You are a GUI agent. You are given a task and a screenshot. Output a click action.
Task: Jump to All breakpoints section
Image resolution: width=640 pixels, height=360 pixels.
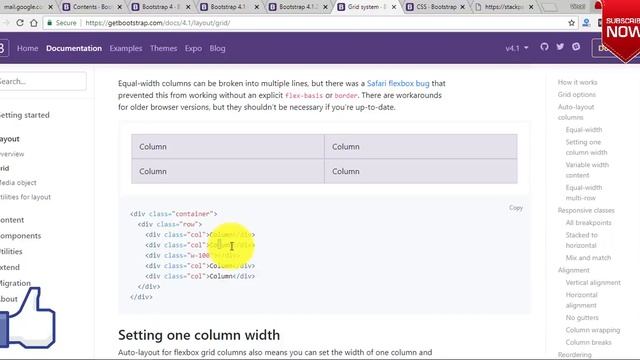click(x=588, y=222)
